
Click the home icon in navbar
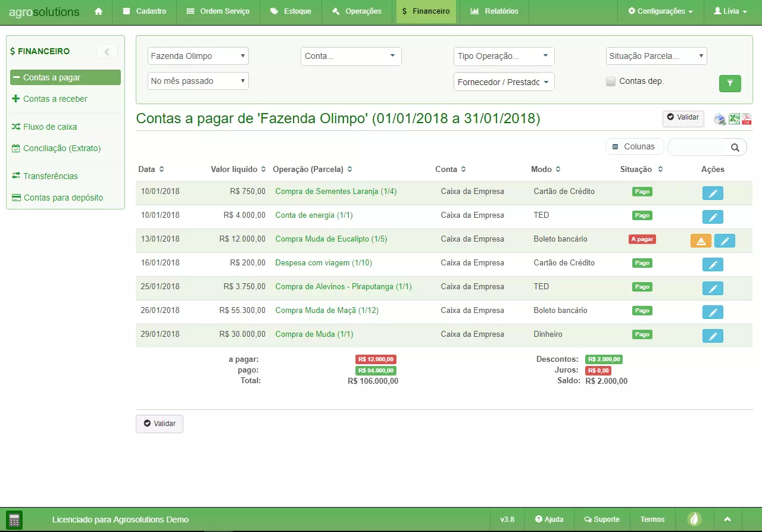tap(99, 11)
